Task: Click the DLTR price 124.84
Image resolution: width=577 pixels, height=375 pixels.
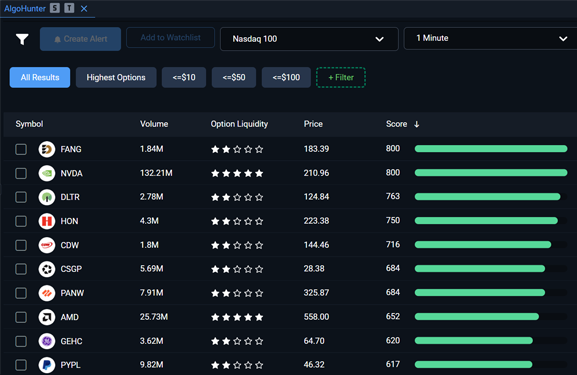Action: point(316,197)
